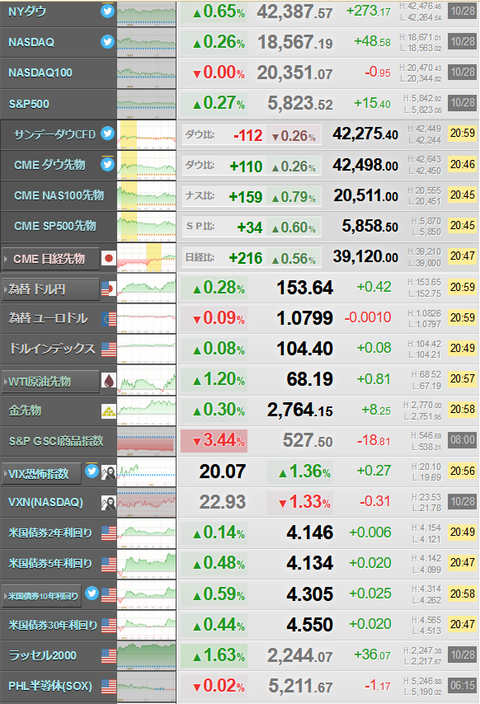
Task: Click the 08:00 timestamp on S&P GSCI row
Action: pyautogui.click(x=462, y=440)
